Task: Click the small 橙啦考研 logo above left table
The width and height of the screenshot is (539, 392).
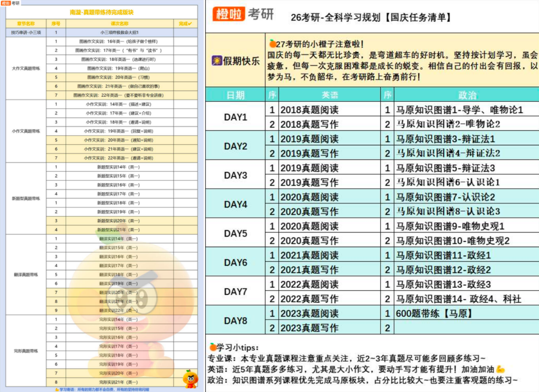Action: point(10,3)
